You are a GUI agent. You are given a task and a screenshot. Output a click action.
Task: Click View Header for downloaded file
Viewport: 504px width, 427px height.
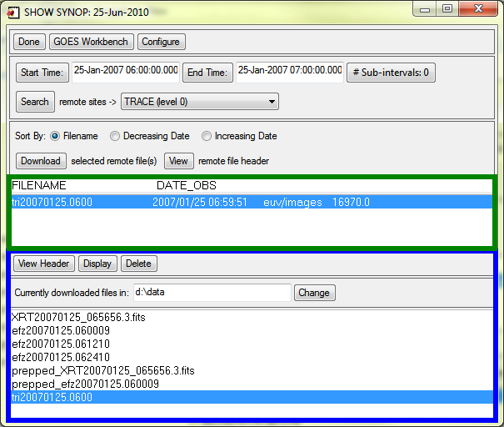pyautogui.click(x=43, y=264)
